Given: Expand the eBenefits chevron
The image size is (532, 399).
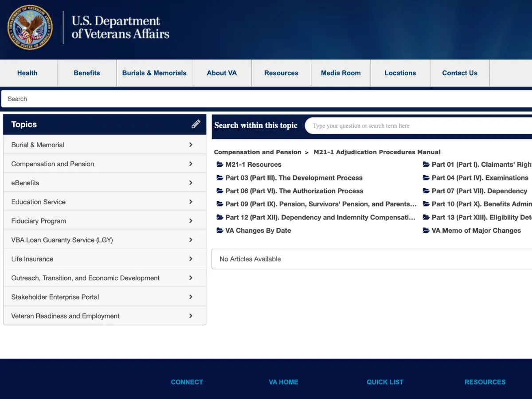Looking at the screenshot, I should click(191, 183).
